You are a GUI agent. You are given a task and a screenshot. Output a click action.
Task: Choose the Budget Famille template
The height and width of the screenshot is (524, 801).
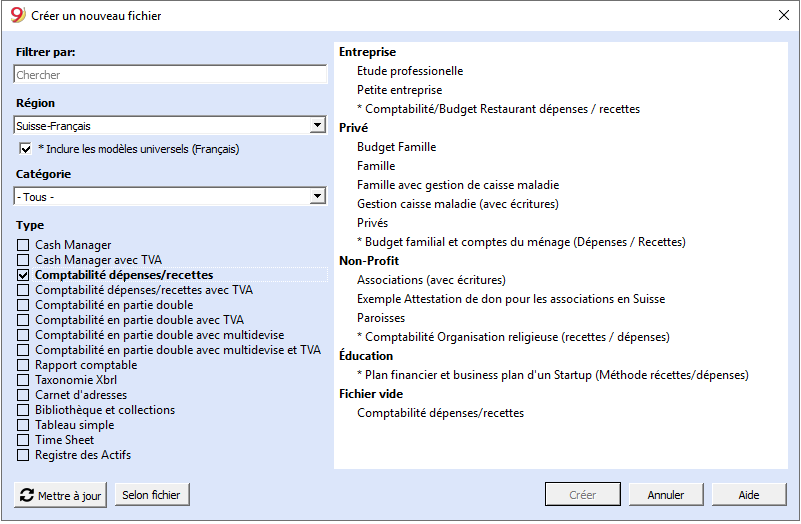click(396, 147)
